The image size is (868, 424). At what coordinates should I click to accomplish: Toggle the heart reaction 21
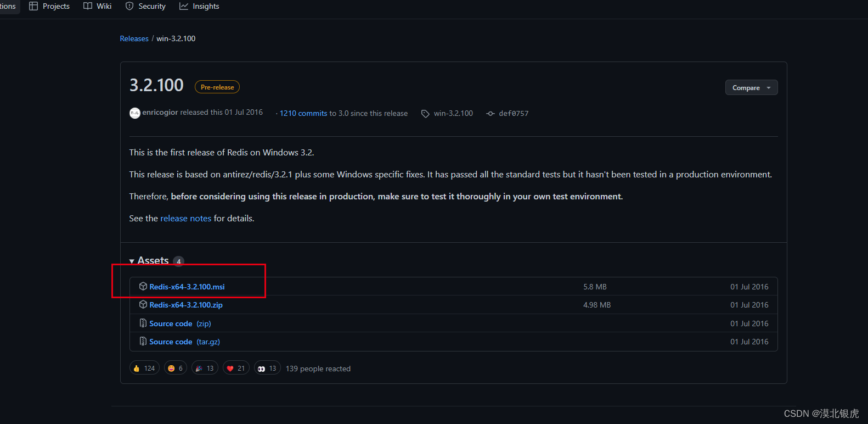tap(236, 368)
